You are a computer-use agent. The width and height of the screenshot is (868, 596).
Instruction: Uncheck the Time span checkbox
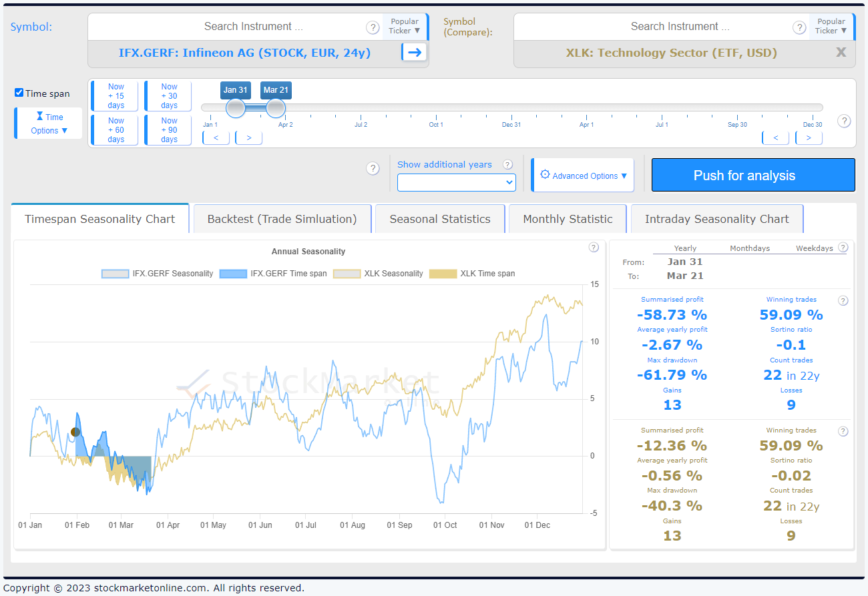pyautogui.click(x=19, y=93)
